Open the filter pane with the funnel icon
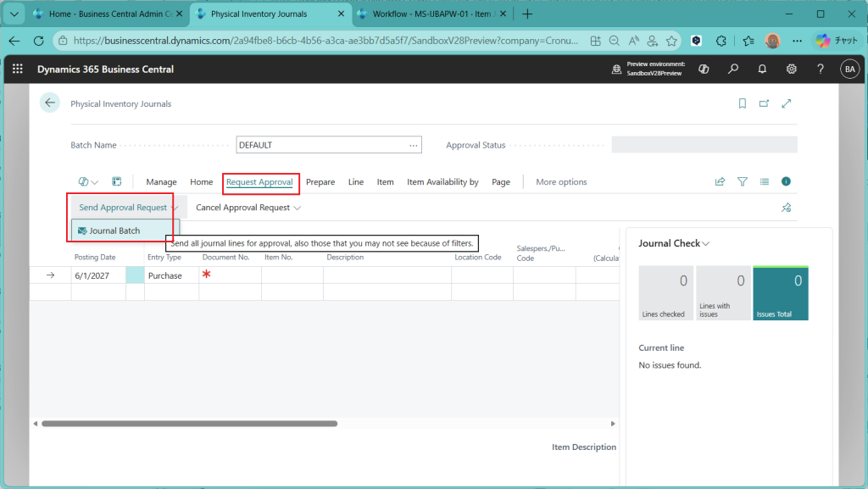Viewport: 868px width, 489px height. pyautogui.click(x=743, y=181)
